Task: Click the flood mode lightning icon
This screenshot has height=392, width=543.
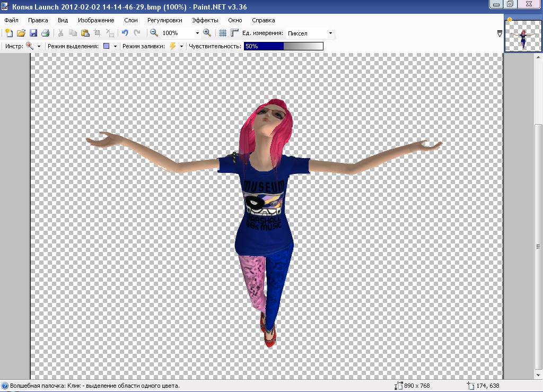Action: [172, 46]
